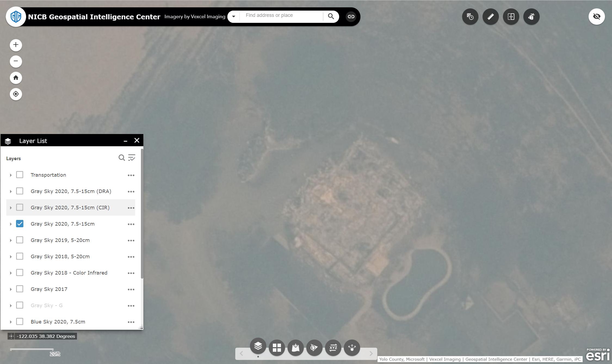Toggle the hide interface eye icon
This screenshot has height=364, width=612.
(596, 17)
